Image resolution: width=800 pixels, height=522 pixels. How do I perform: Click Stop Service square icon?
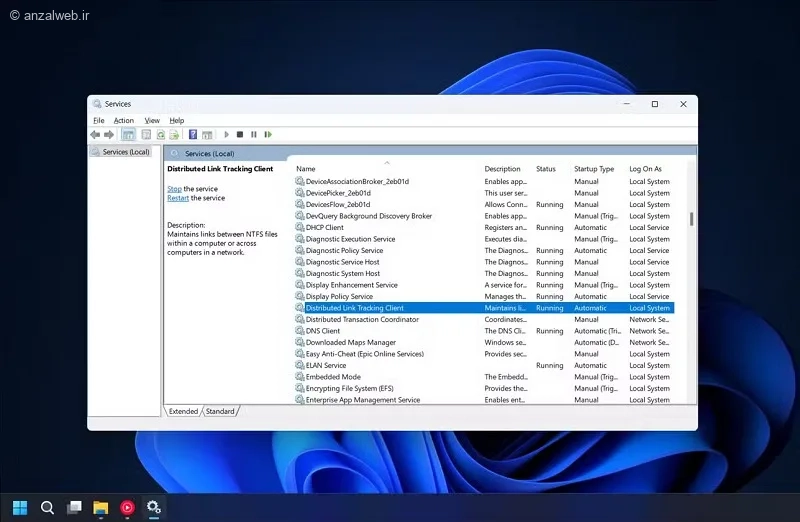(x=240, y=135)
